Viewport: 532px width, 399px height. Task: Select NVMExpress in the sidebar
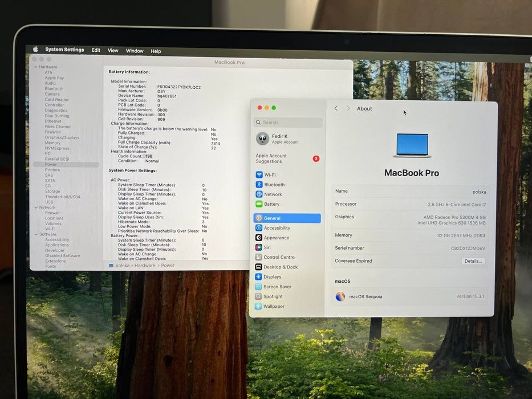click(57, 148)
